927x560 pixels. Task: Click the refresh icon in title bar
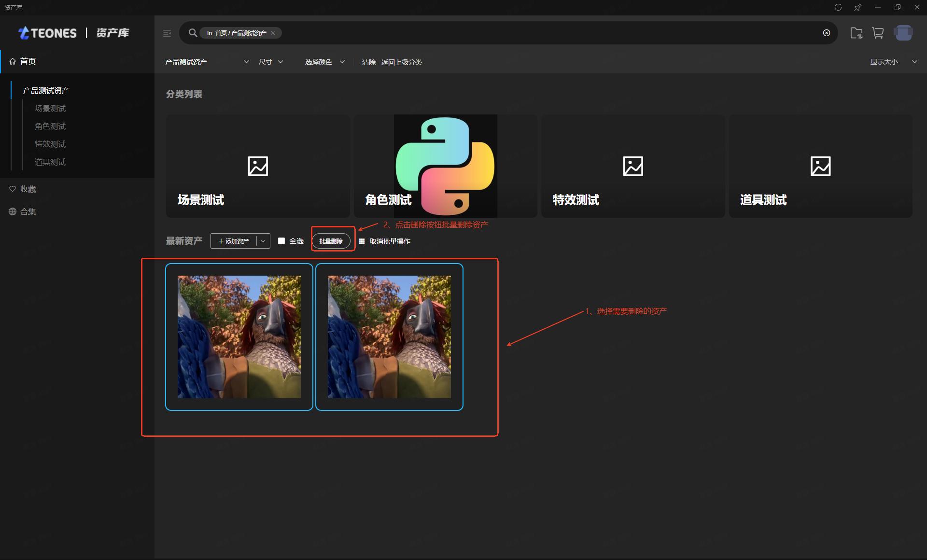[x=838, y=7]
